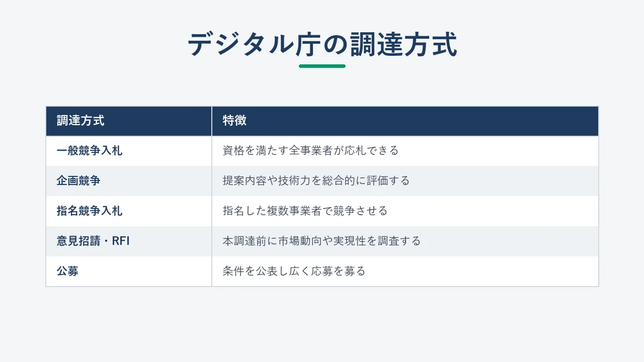Click the 指名競争入札 cell
Screen dimensions: 644x362
tap(129, 211)
